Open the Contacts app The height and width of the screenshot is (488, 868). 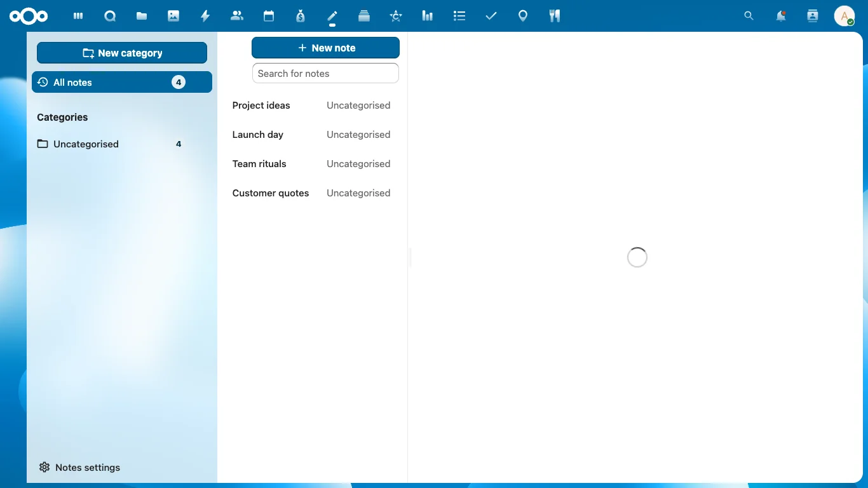[237, 16]
